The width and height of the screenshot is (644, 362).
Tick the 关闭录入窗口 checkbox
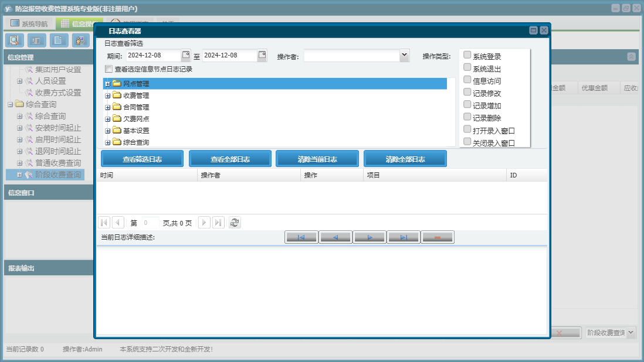[x=467, y=141]
